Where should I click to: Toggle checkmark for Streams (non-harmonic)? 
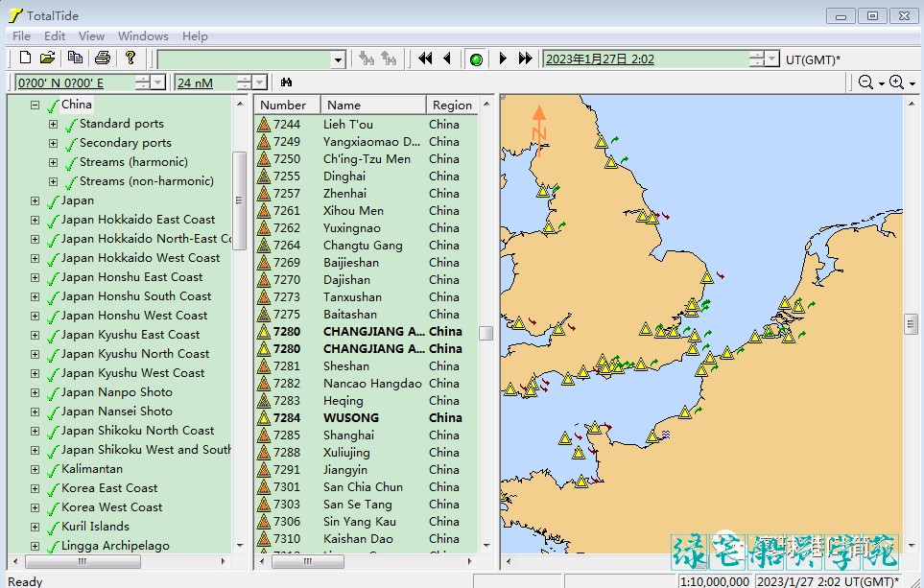[x=71, y=182]
